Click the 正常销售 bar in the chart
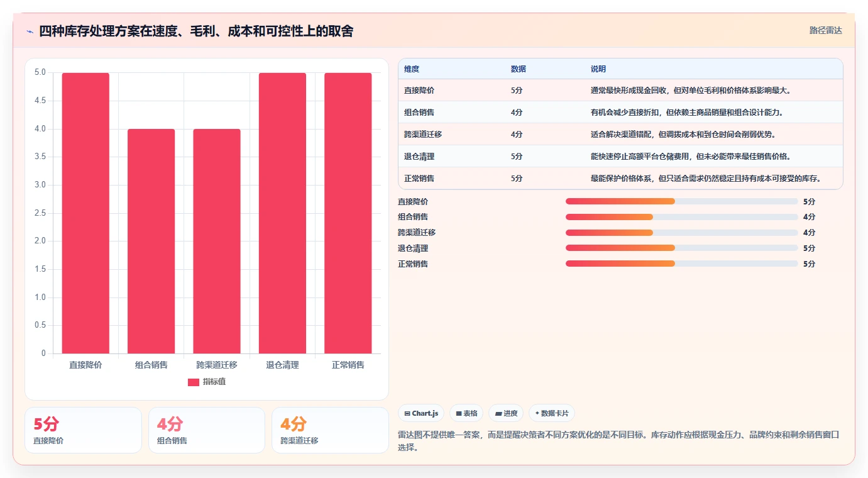The width and height of the screenshot is (868, 478). 348,213
